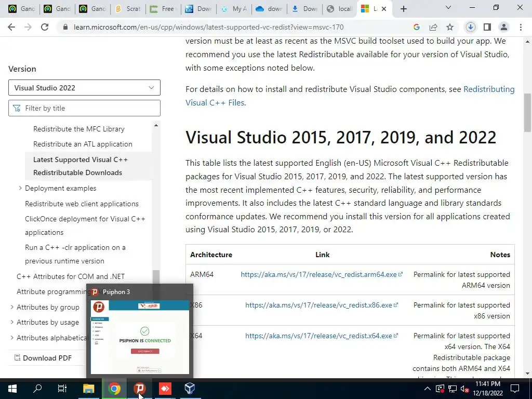Click the Chrome taskbar icon

click(x=114, y=389)
